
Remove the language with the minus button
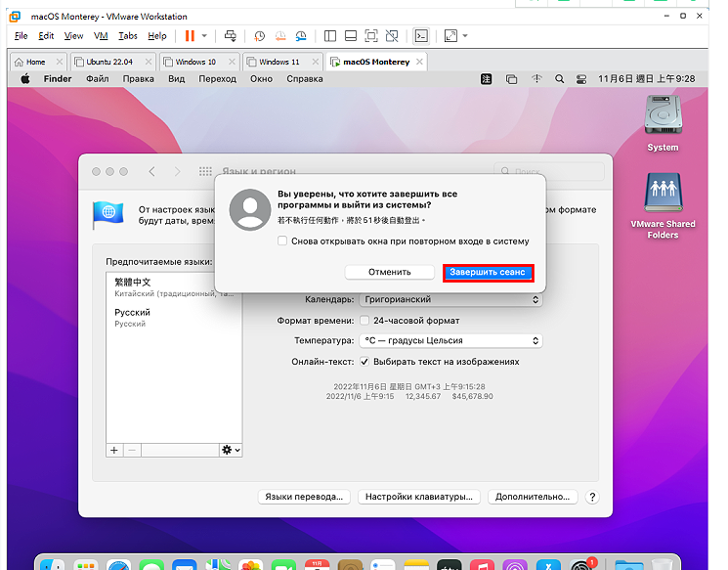pyautogui.click(x=132, y=450)
